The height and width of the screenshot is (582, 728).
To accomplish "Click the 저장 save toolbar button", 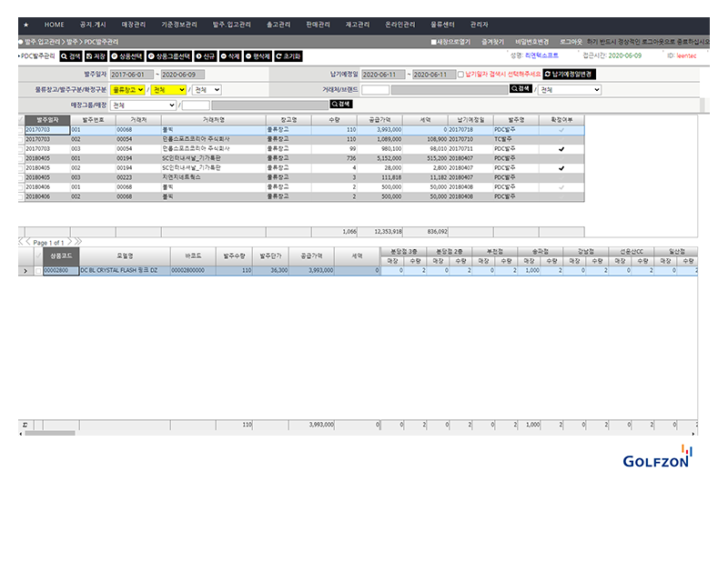I will (x=96, y=55).
